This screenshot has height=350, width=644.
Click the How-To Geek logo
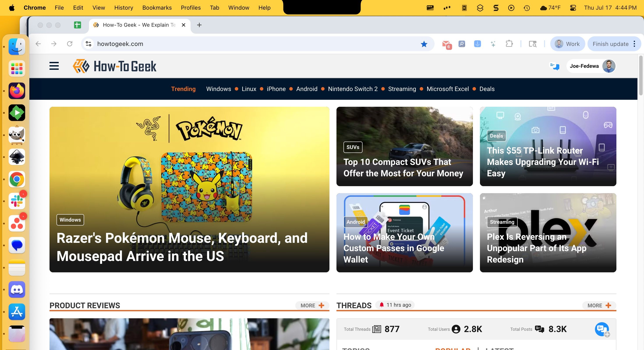tap(115, 66)
